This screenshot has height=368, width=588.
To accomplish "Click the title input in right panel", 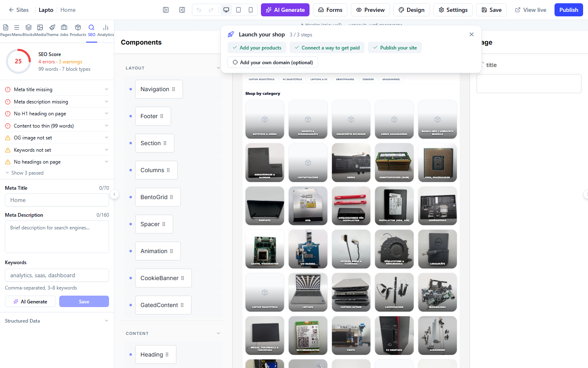I will (x=529, y=83).
